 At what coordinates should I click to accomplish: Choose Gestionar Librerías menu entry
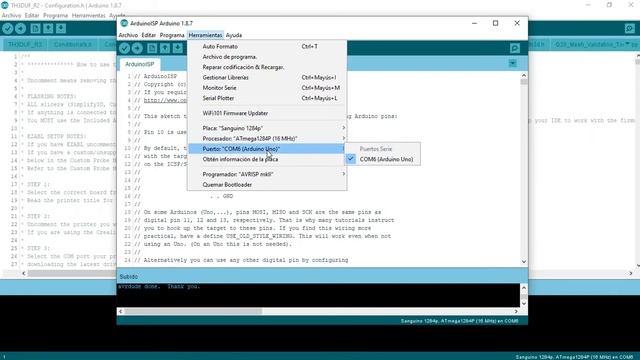click(267, 78)
